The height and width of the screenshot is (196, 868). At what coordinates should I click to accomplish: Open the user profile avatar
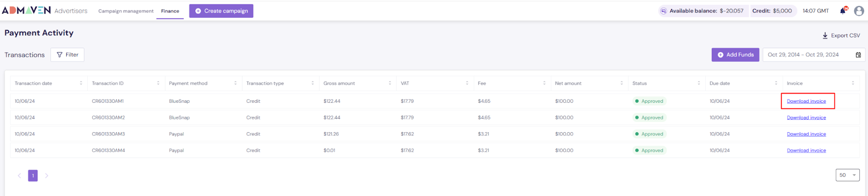point(859,11)
